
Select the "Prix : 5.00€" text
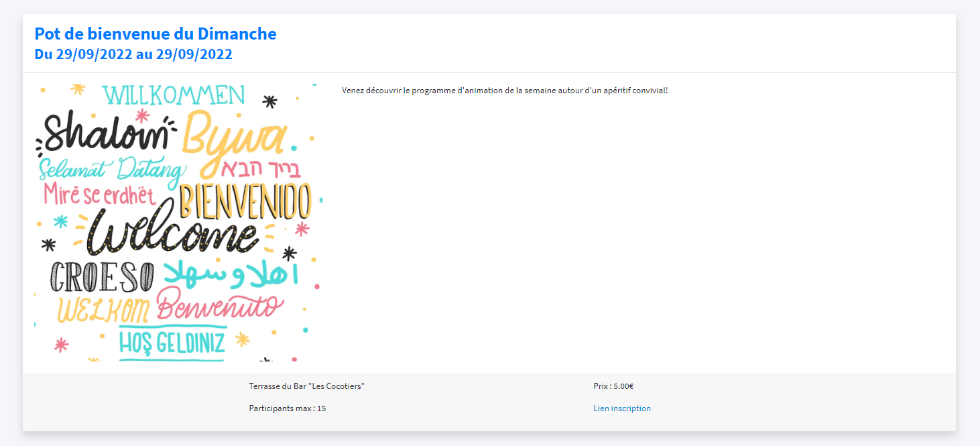click(613, 386)
